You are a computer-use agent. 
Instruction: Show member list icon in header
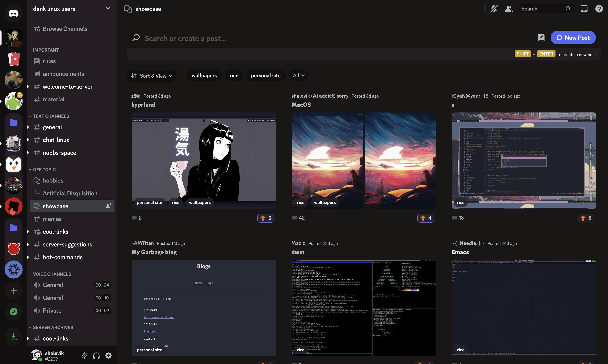[x=509, y=9]
